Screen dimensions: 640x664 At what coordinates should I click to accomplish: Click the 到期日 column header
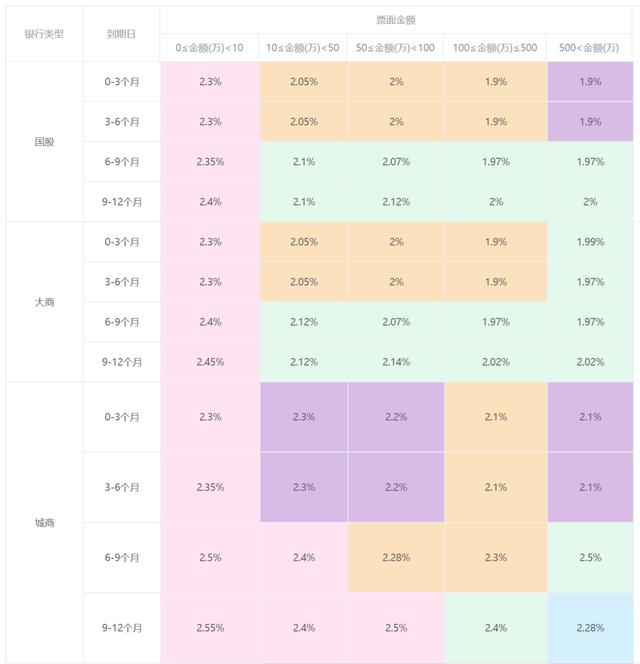121,33
